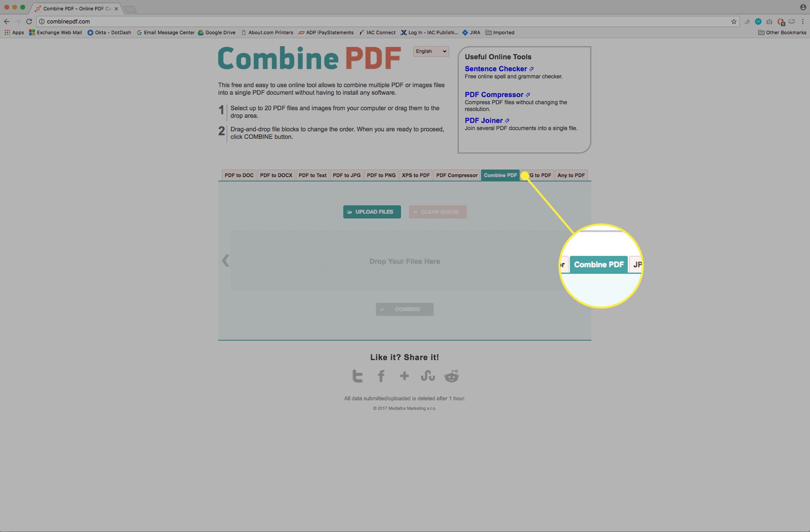Click the Drop Your Files area
The height and width of the screenshot is (532, 810).
click(404, 261)
